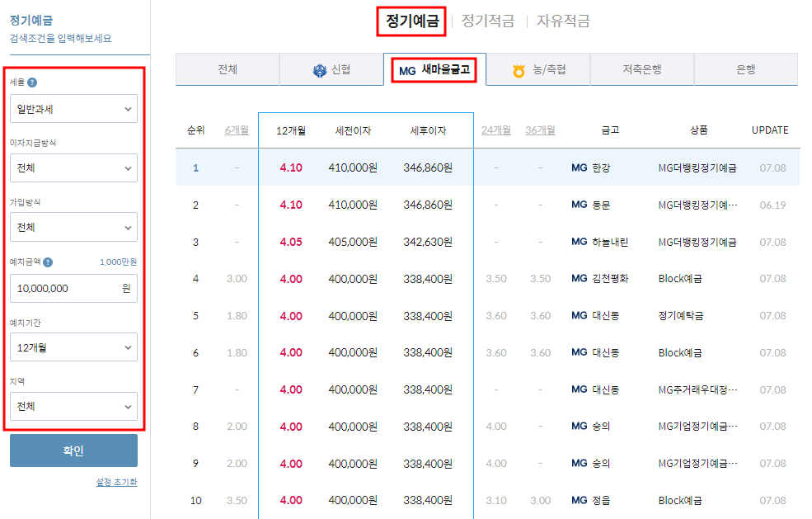Open the 가입방식 dropdown
Screen dimensions: 812x519
click(73, 227)
